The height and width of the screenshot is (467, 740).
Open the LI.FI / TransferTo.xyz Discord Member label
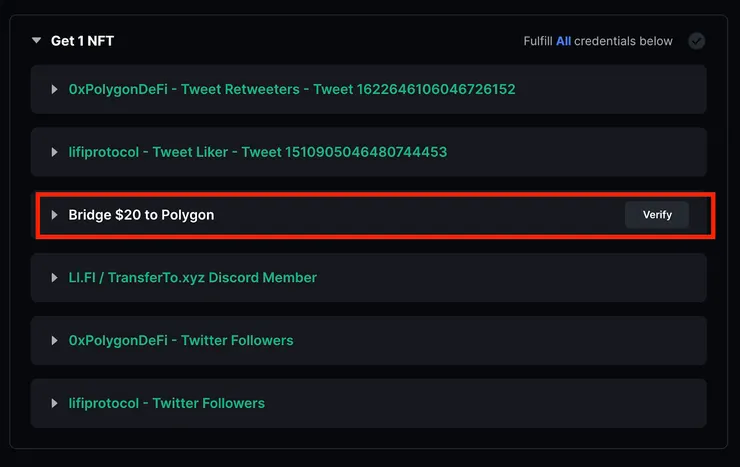[x=193, y=278]
